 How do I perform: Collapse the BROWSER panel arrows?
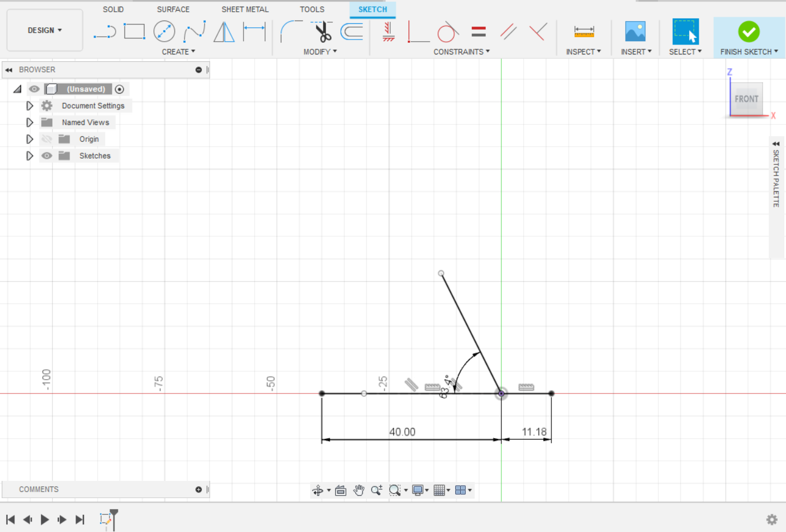click(8, 70)
